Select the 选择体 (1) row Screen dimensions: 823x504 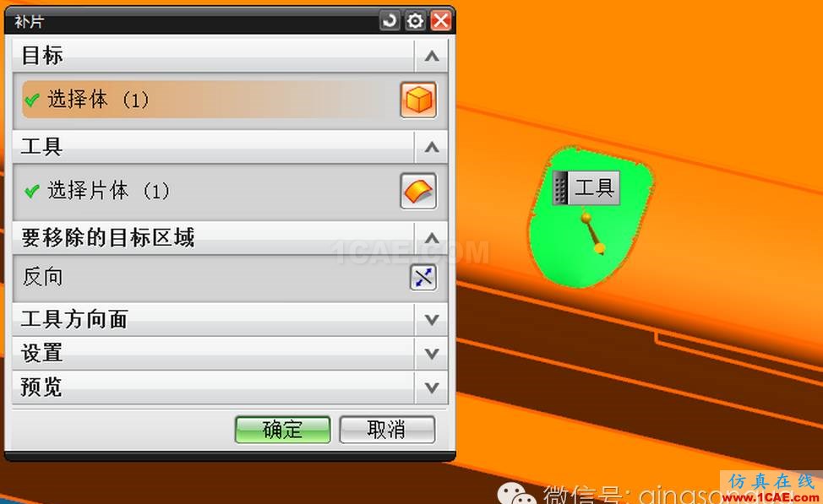(230, 100)
